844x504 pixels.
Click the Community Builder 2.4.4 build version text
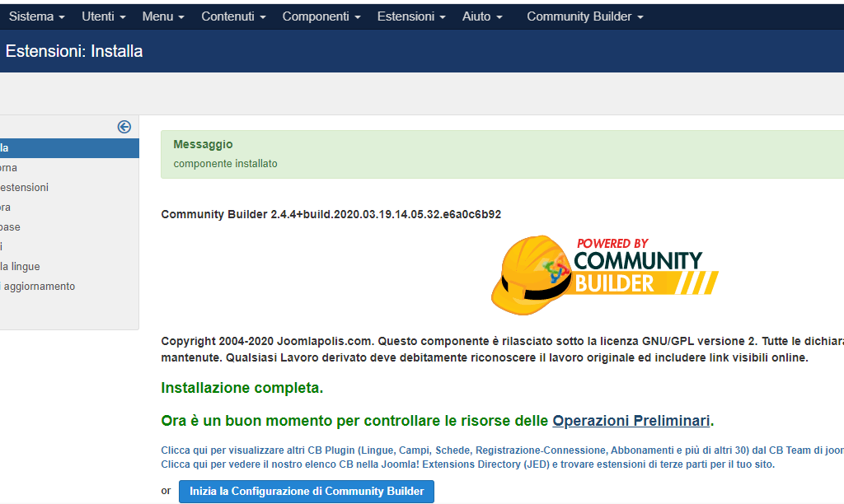331,214
